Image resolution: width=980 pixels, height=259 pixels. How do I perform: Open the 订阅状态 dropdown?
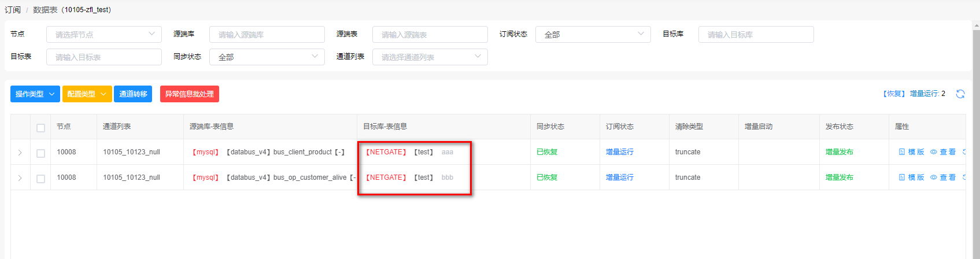tap(593, 35)
